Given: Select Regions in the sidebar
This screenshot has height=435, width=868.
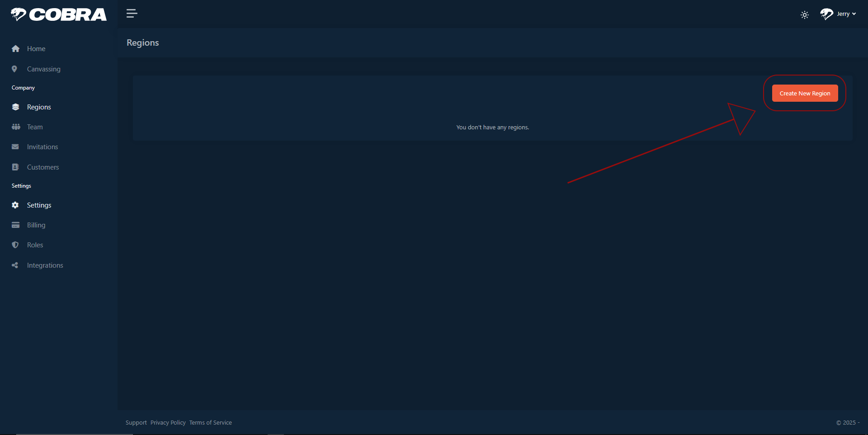Looking at the screenshot, I should coord(39,107).
